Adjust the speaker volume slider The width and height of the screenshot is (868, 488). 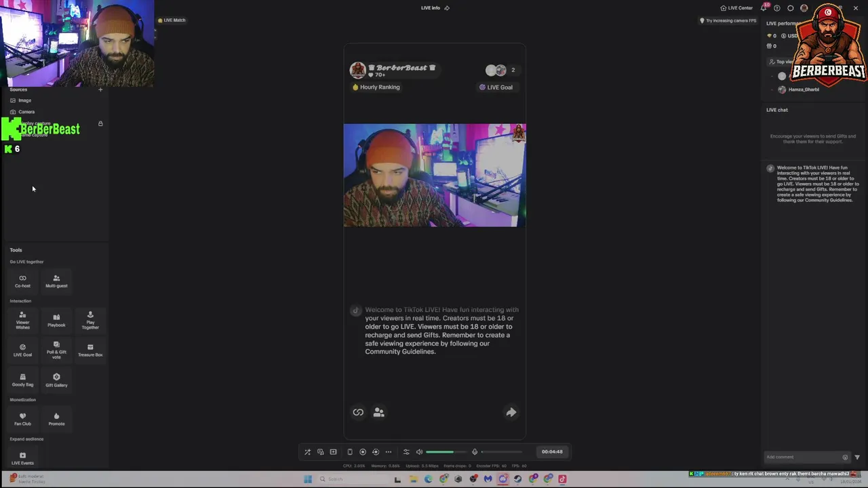[x=446, y=452]
